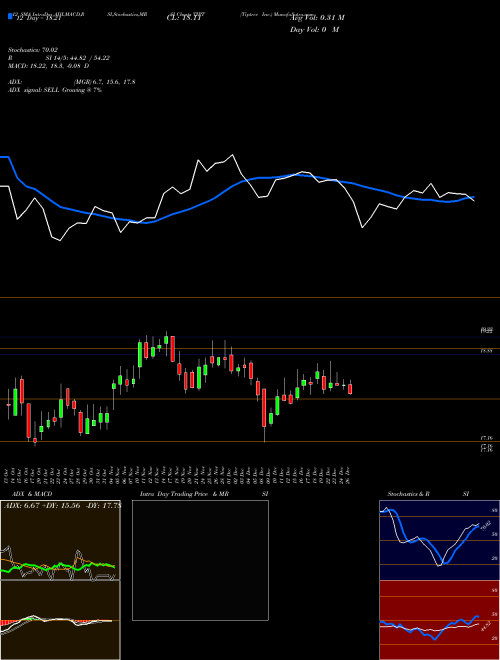
Task: Click the empty intraday trading price chart box
Action: pos(200,560)
